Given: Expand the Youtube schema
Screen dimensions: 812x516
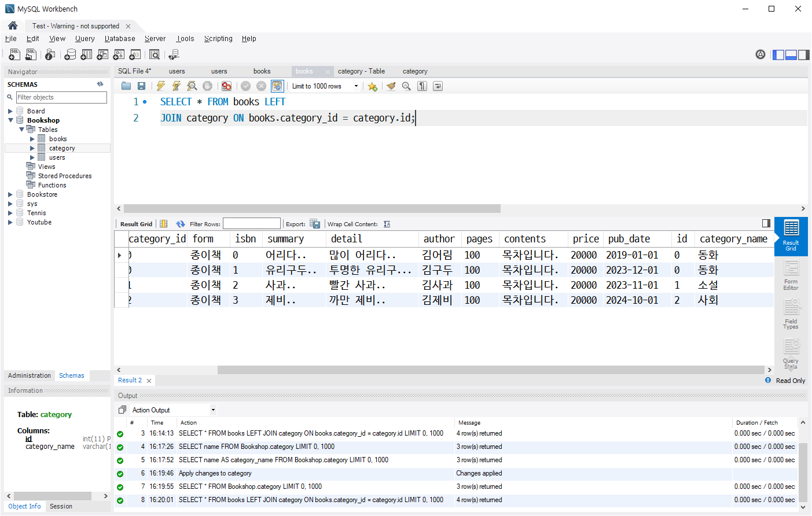Looking at the screenshot, I should tap(10, 222).
